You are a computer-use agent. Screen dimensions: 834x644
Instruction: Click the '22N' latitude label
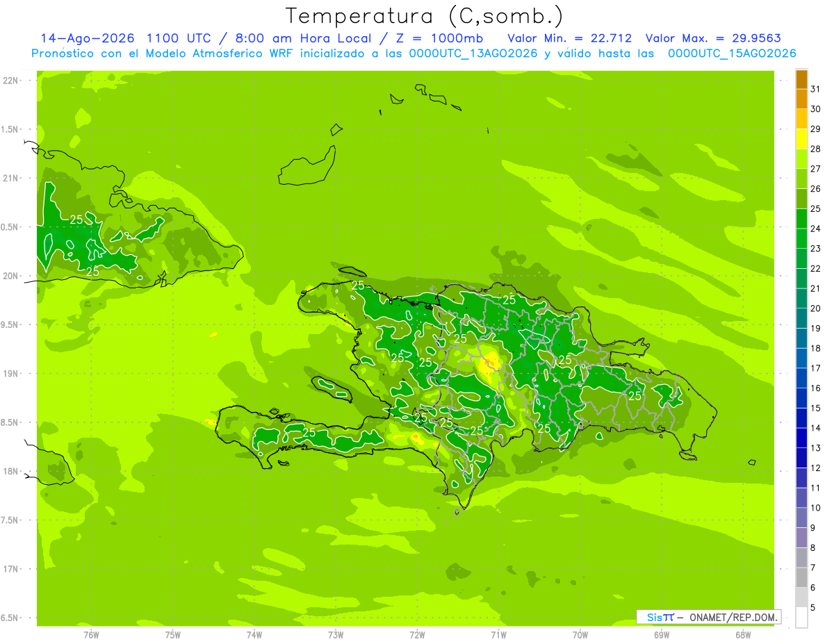[9, 81]
